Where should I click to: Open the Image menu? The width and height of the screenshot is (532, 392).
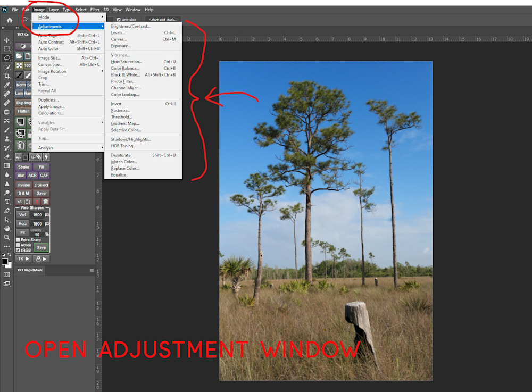(39, 10)
